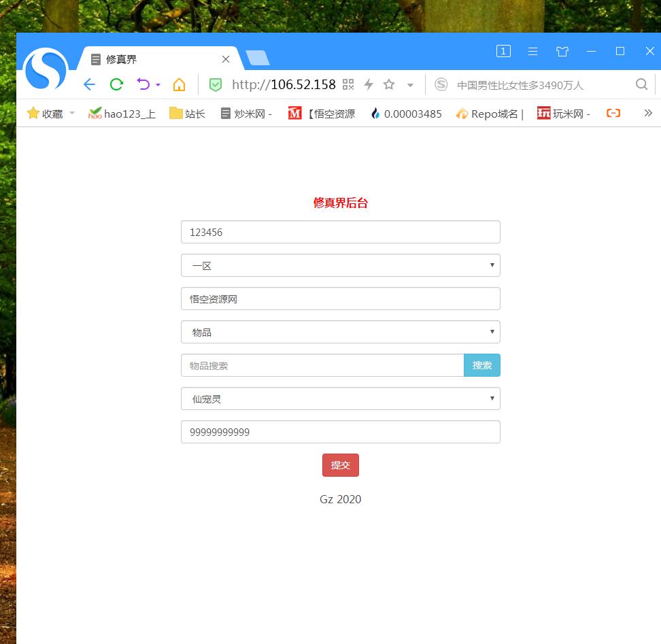
Task: Click the browser back arrow
Action: pyautogui.click(x=89, y=84)
